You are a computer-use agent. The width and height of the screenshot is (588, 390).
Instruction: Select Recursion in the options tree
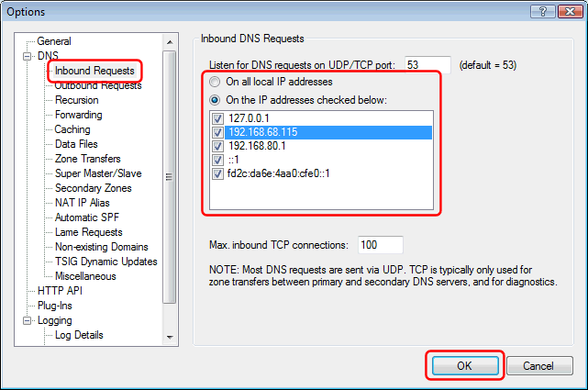[x=76, y=100]
